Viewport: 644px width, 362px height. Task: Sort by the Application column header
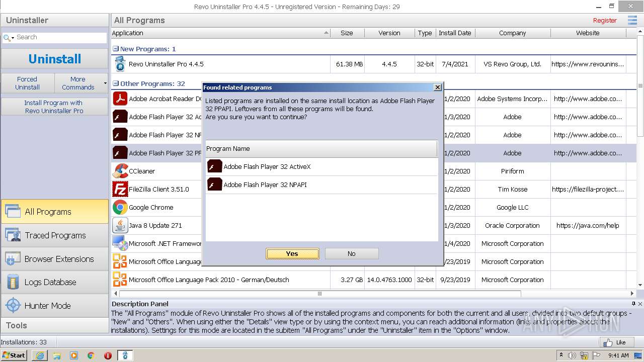tap(220, 33)
